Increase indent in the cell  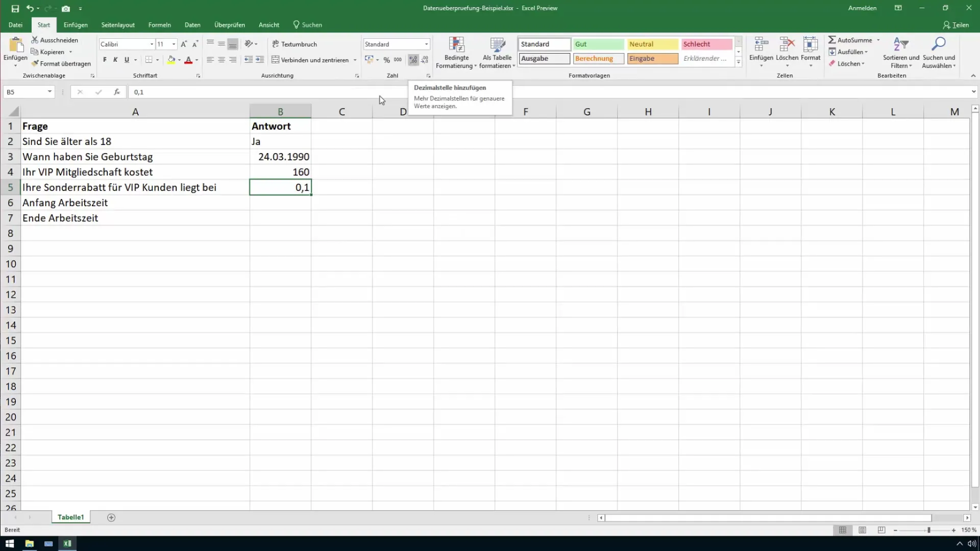(x=260, y=60)
